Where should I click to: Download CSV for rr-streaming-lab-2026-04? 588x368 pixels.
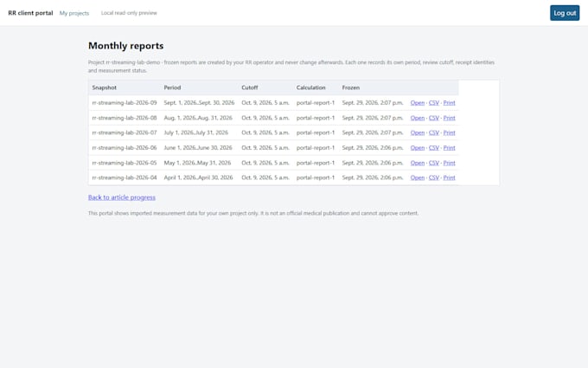[434, 178]
